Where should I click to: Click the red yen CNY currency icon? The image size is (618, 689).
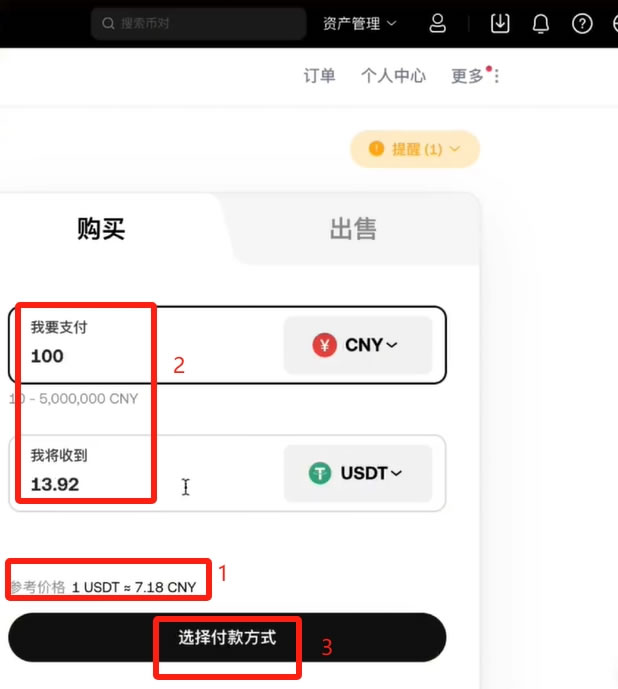point(324,345)
